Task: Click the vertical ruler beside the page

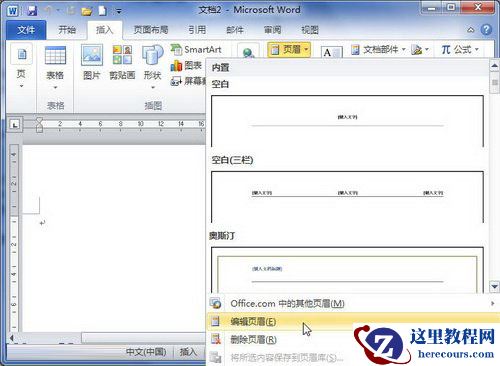Action: pos(14,237)
